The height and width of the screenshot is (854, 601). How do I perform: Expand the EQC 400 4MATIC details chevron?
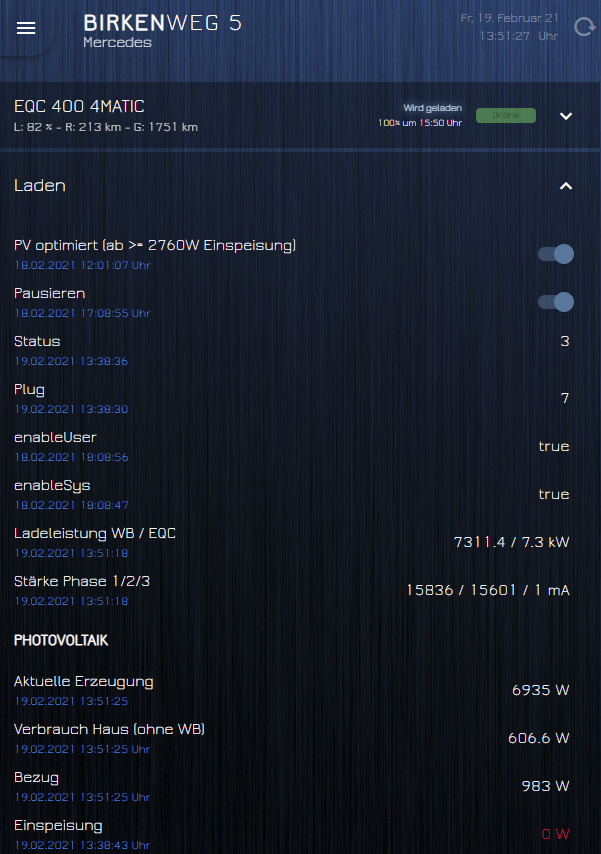(x=566, y=116)
